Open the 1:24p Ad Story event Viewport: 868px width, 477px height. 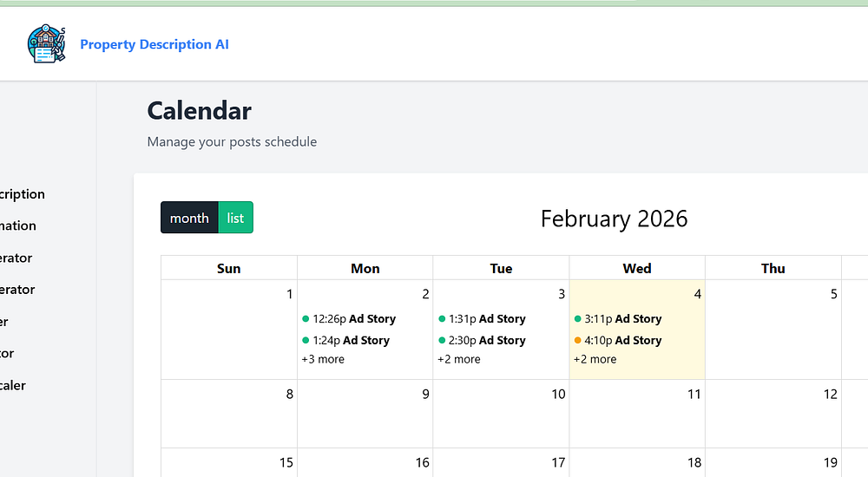pos(354,341)
